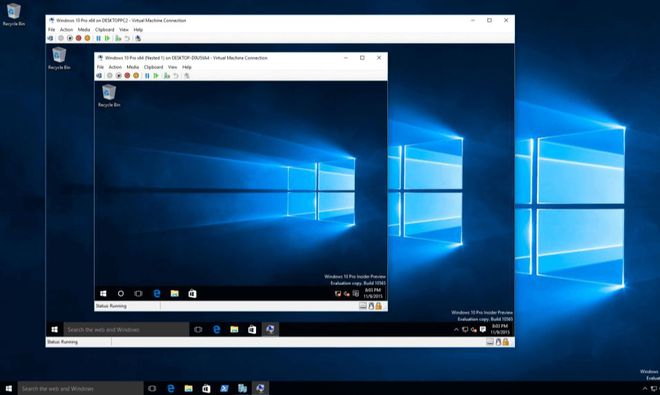This screenshot has width=660, height=395.
Task: Click Cortana circle in nested VM taskbar
Action: [121, 294]
